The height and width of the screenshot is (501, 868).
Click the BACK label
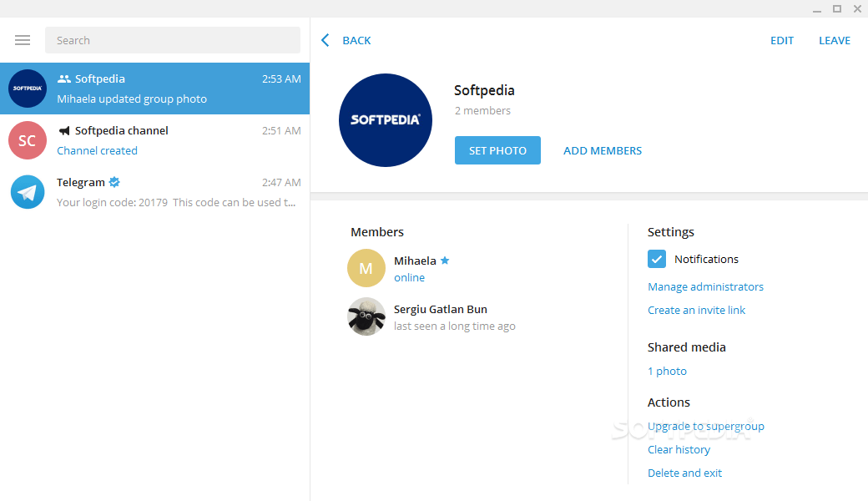tap(356, 40)
